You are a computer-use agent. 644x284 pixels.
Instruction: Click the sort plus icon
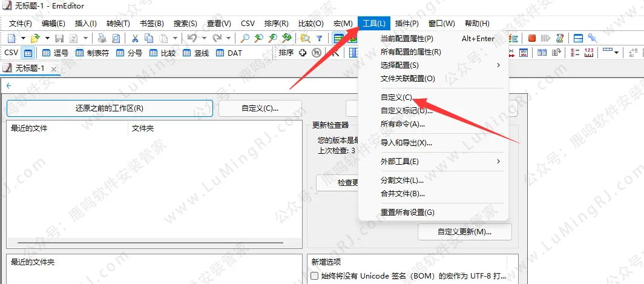click(303, 53)
